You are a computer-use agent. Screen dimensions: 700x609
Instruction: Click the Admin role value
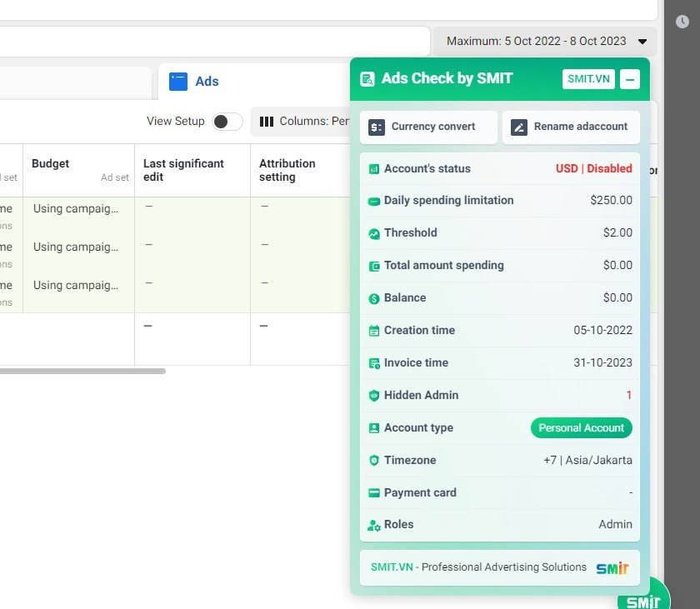(615, 524)
